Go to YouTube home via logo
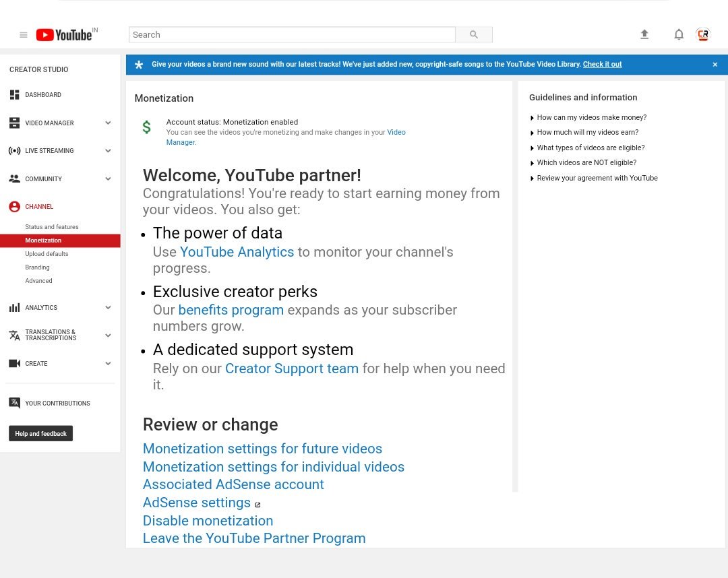Screen dimensions: 728x578 point(64,35)
